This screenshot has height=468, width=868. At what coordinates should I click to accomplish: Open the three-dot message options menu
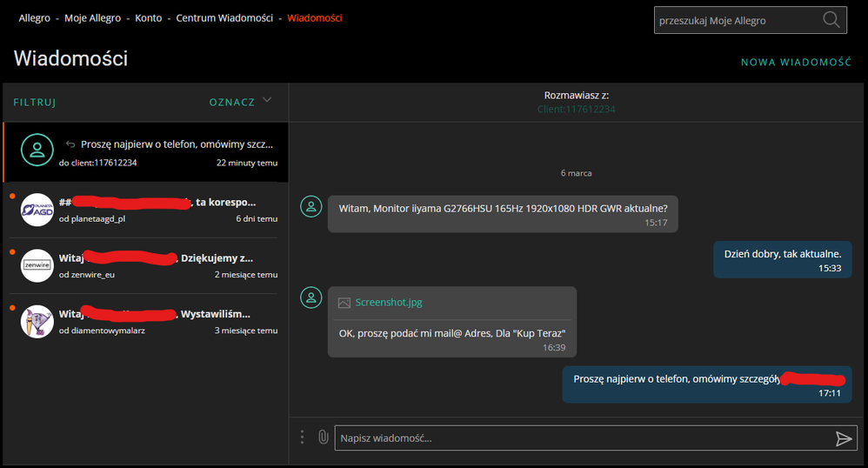(x=302, y=437)
